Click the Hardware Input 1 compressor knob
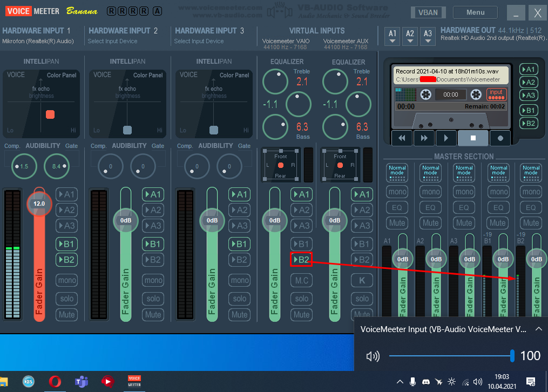 (24, 166)
